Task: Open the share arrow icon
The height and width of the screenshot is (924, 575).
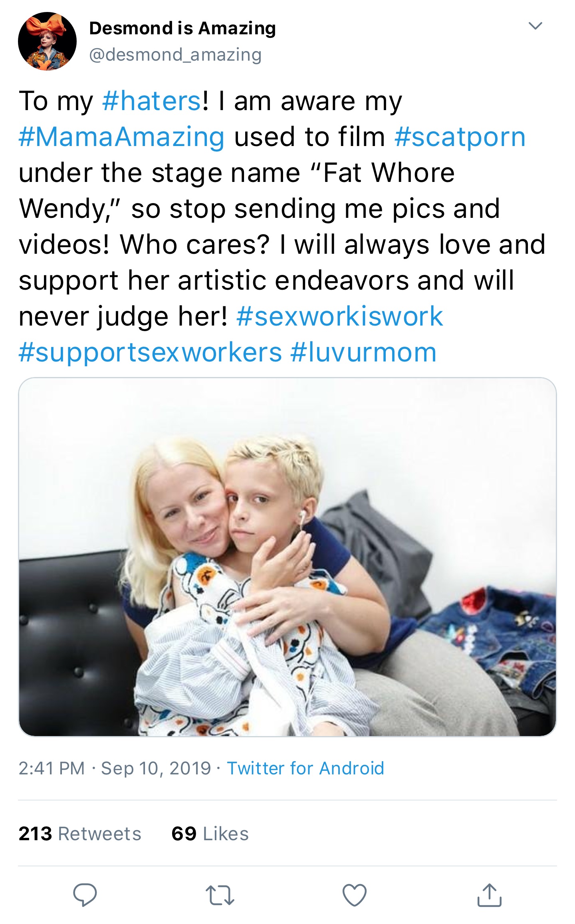Action: (489, 895)
